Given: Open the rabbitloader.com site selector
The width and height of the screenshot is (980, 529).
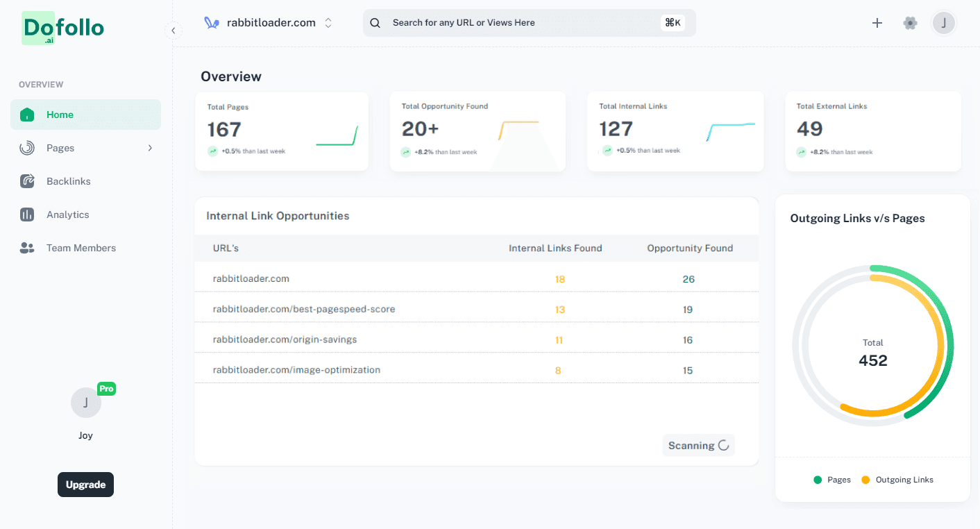Looking at the screenshot, I should pyautogui.click(x=269, y=23).
